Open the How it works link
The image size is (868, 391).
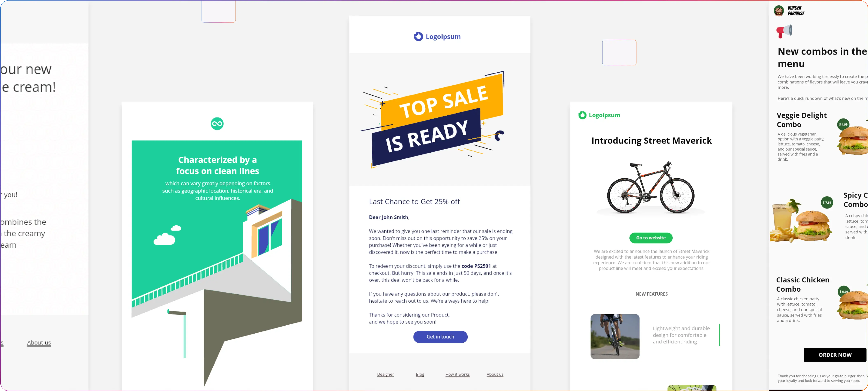(x=457, y=374)
